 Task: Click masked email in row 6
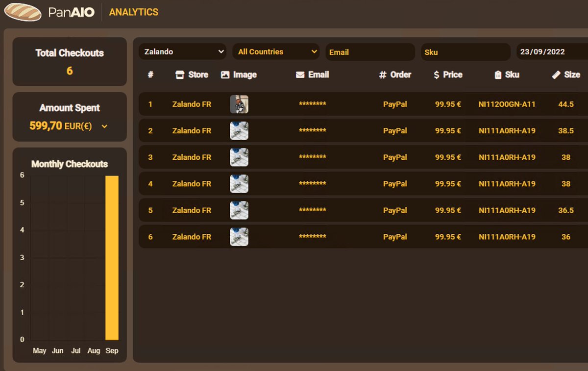pos(313,237)
